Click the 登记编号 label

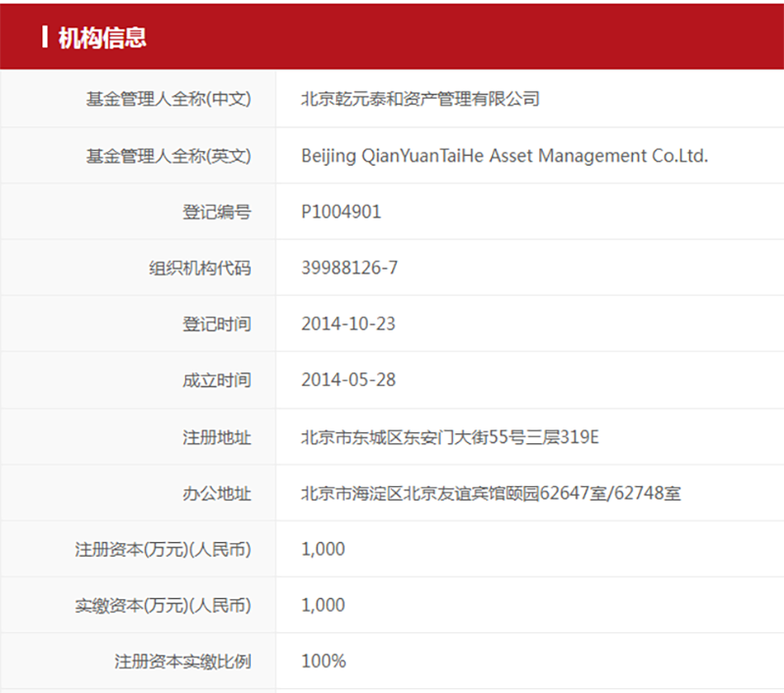point(217,212)
